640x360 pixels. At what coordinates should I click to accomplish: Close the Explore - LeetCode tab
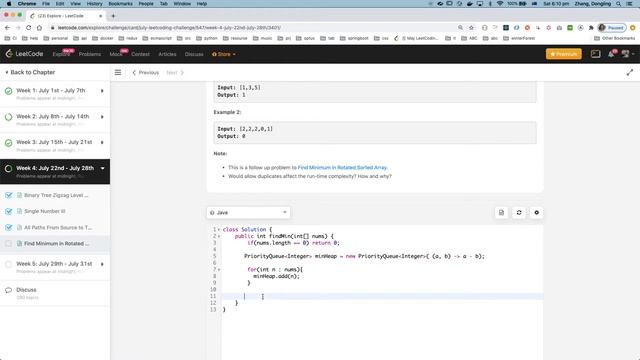click(x=100, y=16)
